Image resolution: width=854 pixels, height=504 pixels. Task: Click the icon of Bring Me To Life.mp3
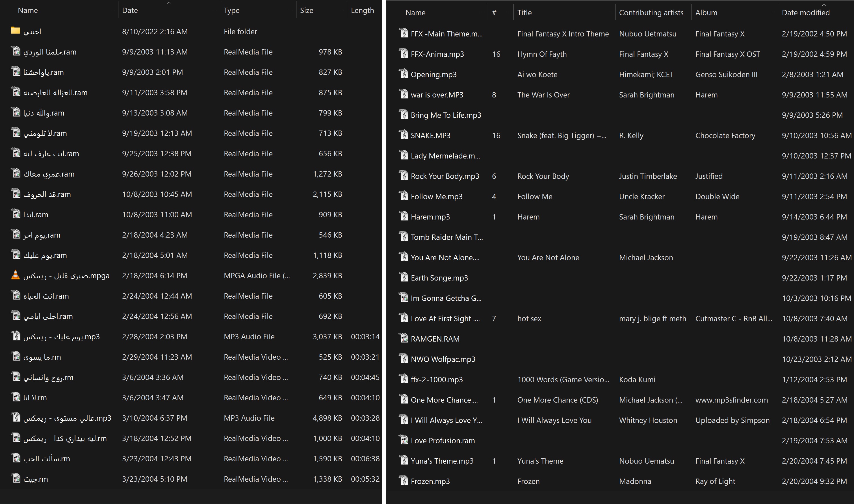click(403, 114)
